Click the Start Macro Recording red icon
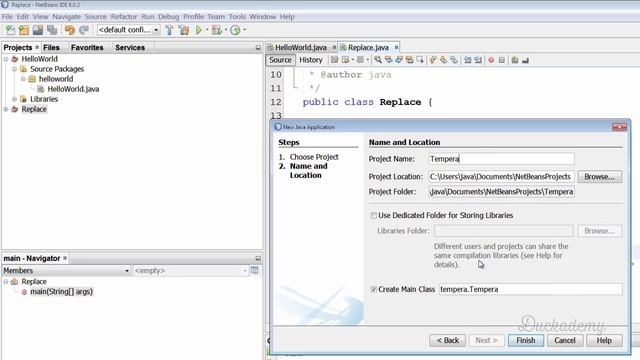This screenshot has width=640, height=360. pyautogui.click(x=491, y=60)
